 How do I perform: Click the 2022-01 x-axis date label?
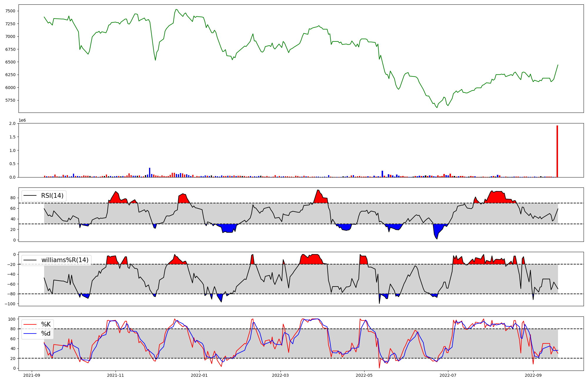pos(199,375)
